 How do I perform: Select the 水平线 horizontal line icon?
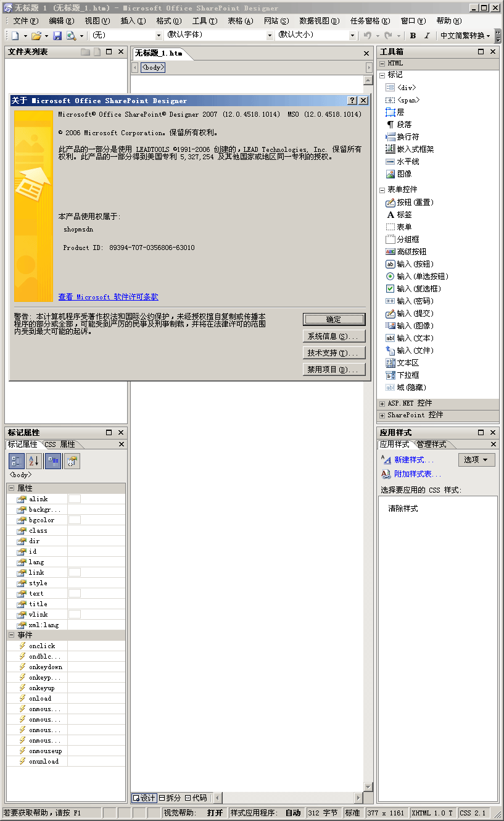coord(390,162)
